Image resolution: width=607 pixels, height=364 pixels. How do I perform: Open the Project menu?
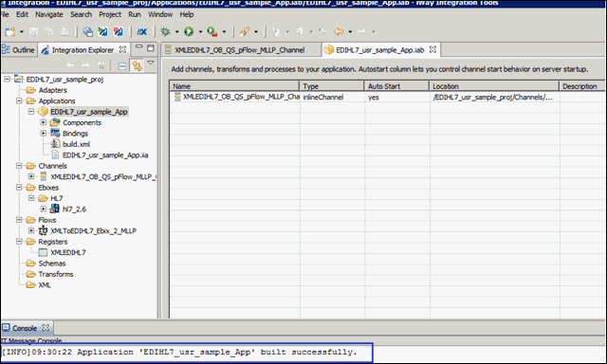(x=110, y=15)
